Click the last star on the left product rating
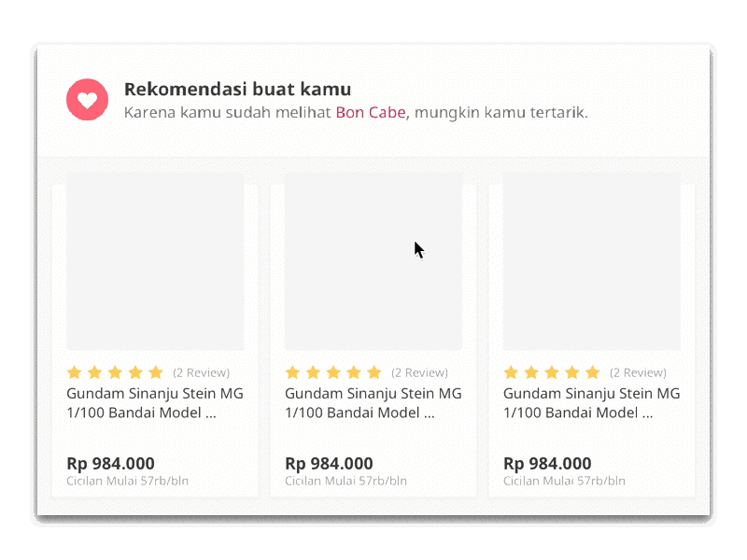This screenshot has height=560, width=747. (157, 371)
